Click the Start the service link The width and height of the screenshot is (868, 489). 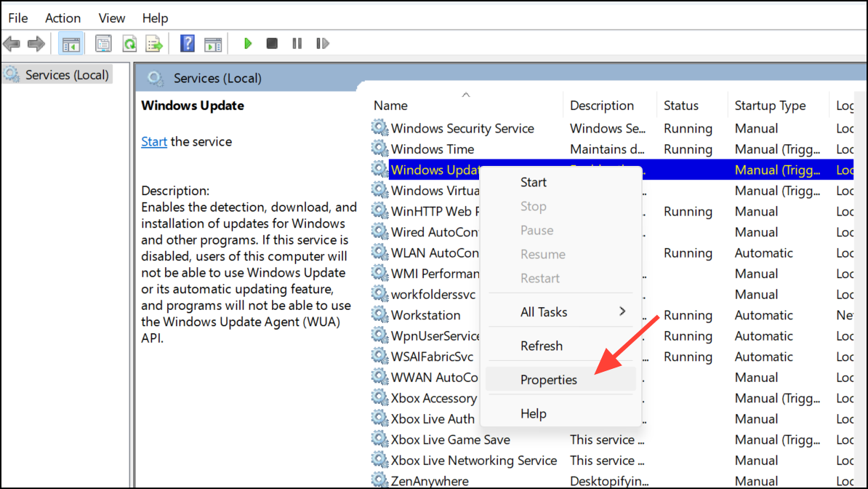click(154, 141)
